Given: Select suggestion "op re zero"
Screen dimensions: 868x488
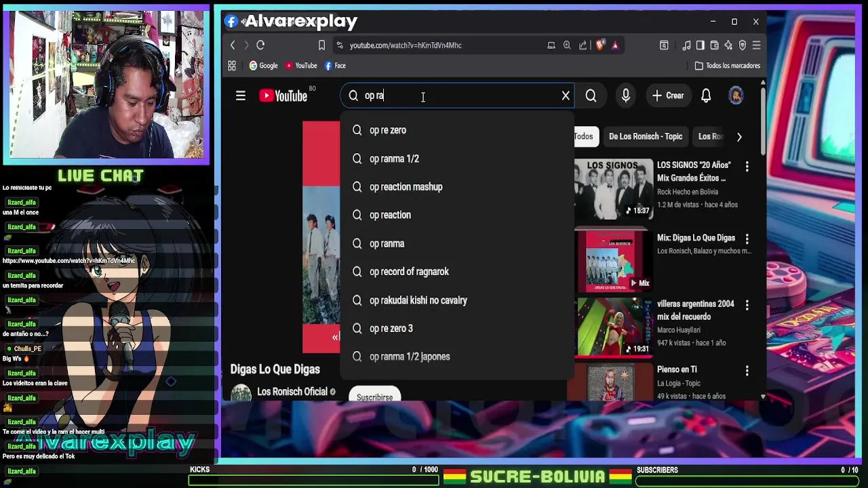Looking at the screenshot, I should (456, 130).
